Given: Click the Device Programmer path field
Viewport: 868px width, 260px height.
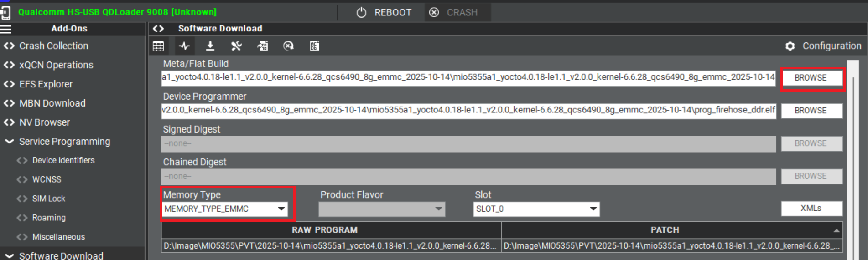Looking at the screenshot, I should 468,110.
